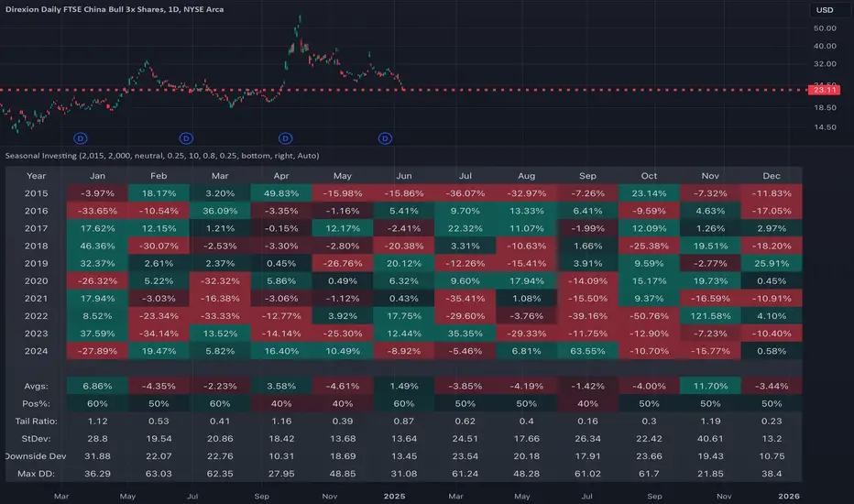Select the 2018 row label
Image resolution: width=854 pixels, height=504 pixels.
tap(37, 246)
